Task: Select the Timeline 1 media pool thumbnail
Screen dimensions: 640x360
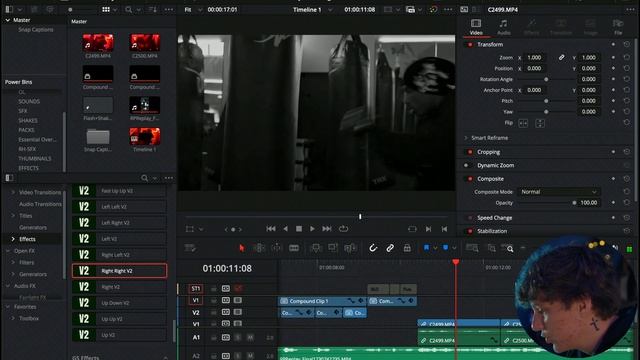Action: 144,136
